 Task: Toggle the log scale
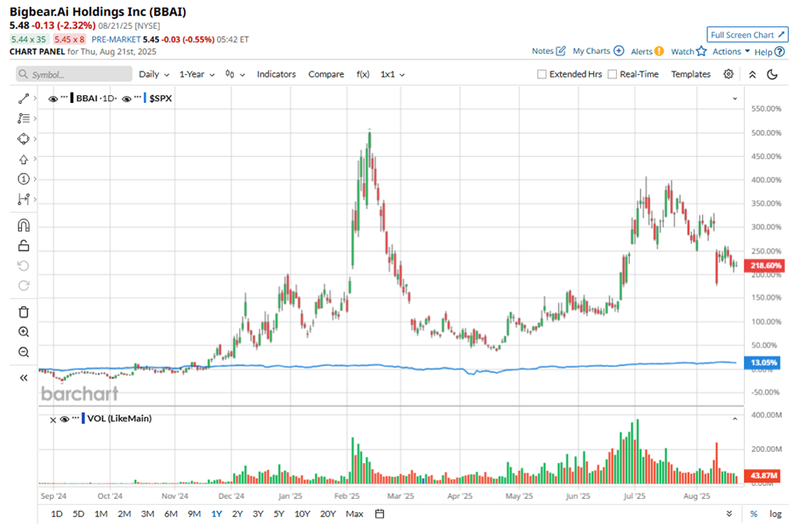click(775, 514)
